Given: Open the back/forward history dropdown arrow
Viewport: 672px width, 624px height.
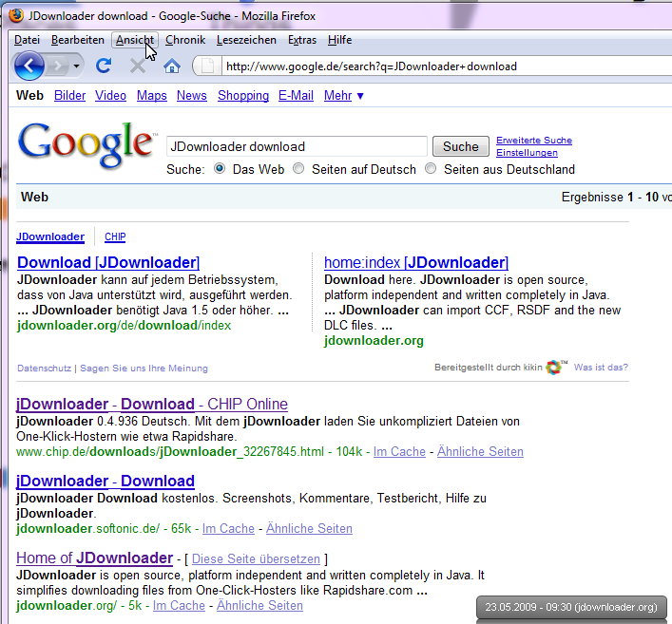Looking at the screenshot, I should (76, 66).
